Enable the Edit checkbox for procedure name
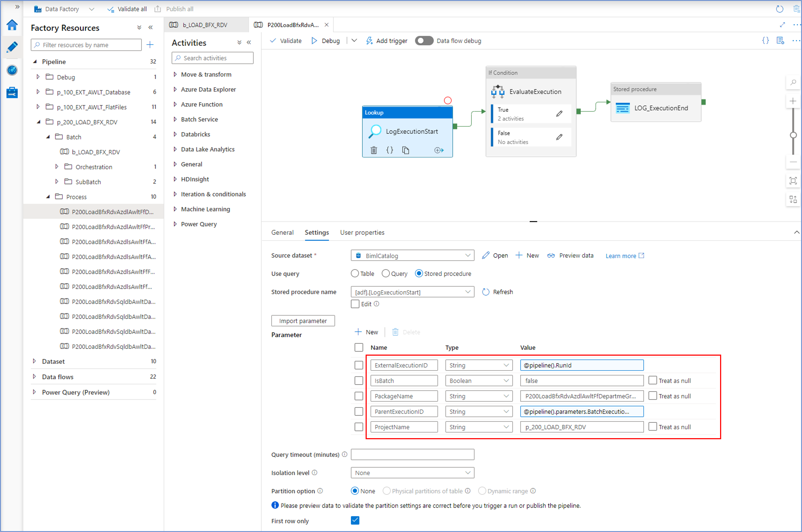802x532 pixels. (355, 304)
